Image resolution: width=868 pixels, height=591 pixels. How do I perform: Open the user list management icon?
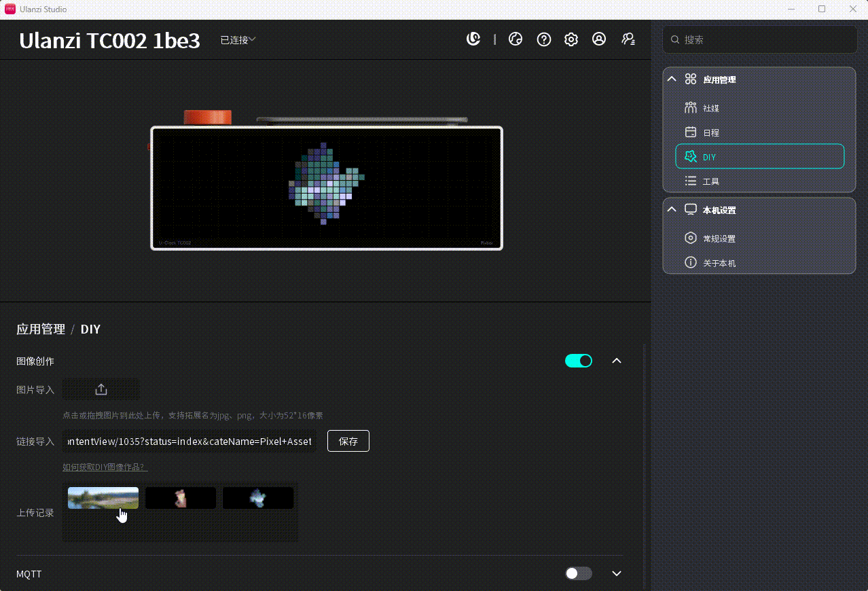[x=628, y=39]
